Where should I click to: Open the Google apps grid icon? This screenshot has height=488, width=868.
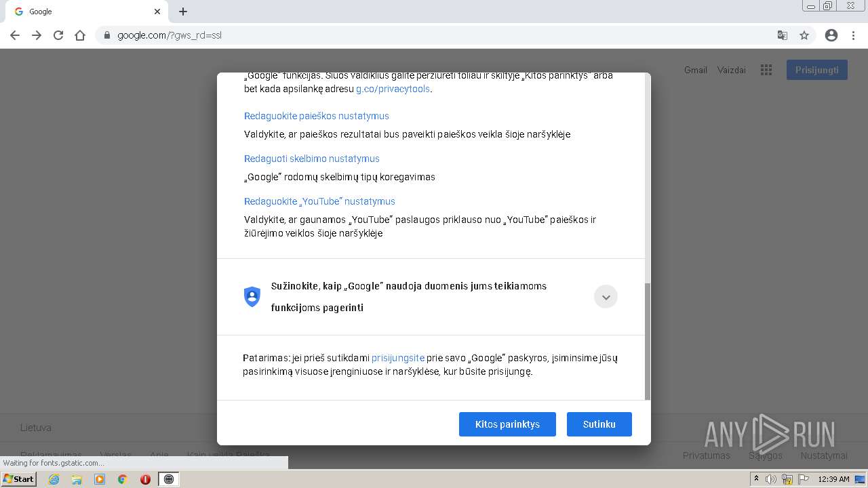coord(766,70)
